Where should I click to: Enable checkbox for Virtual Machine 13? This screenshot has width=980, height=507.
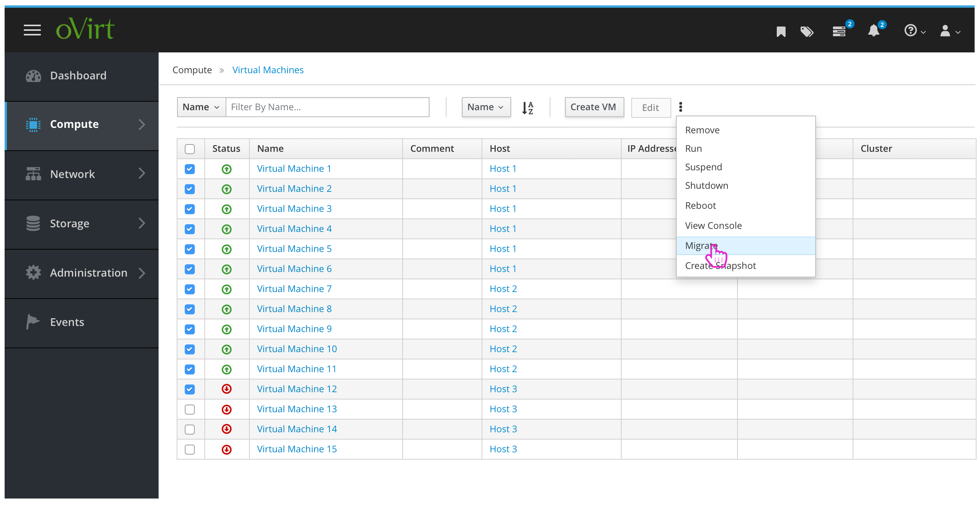(x=191, y=409)
